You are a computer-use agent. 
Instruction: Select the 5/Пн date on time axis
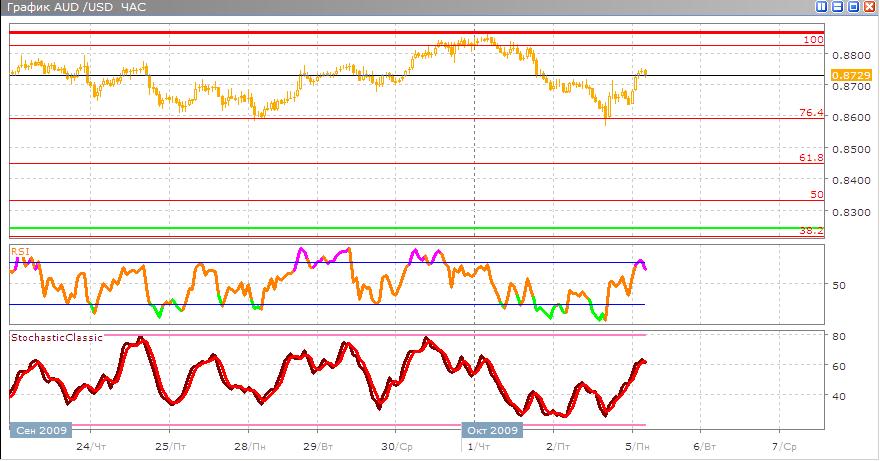pyautogui.click(x=636, y=446)
